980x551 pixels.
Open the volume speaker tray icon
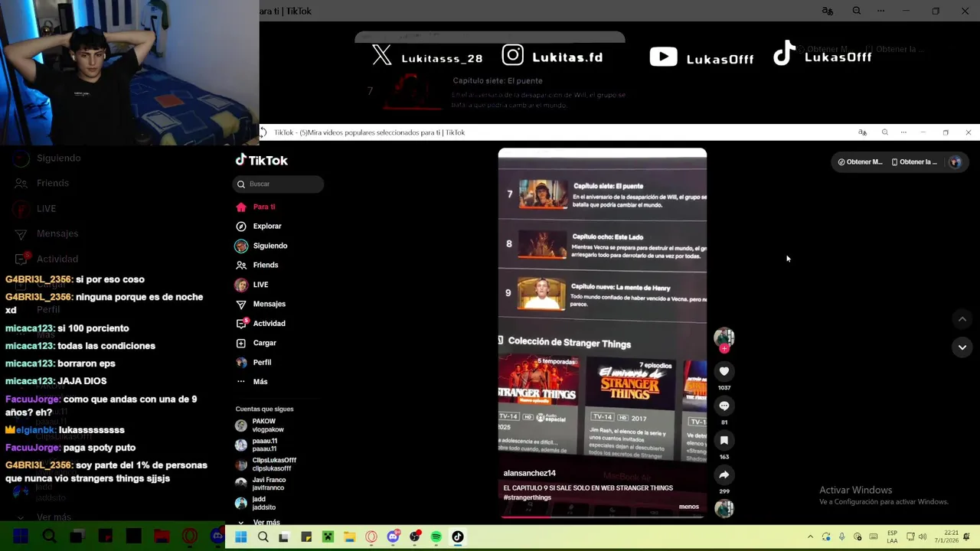(x=923, y=537)
